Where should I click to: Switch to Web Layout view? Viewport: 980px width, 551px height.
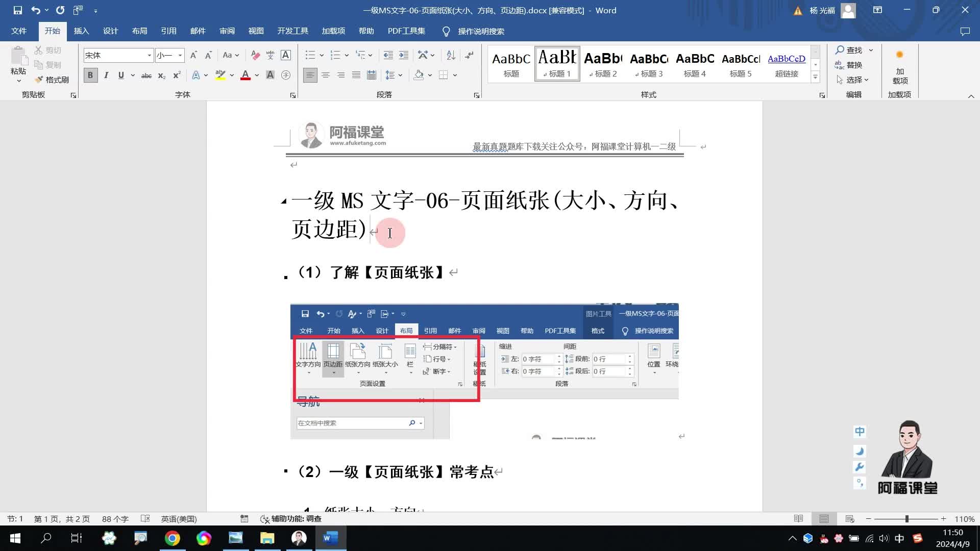point(850,518)
